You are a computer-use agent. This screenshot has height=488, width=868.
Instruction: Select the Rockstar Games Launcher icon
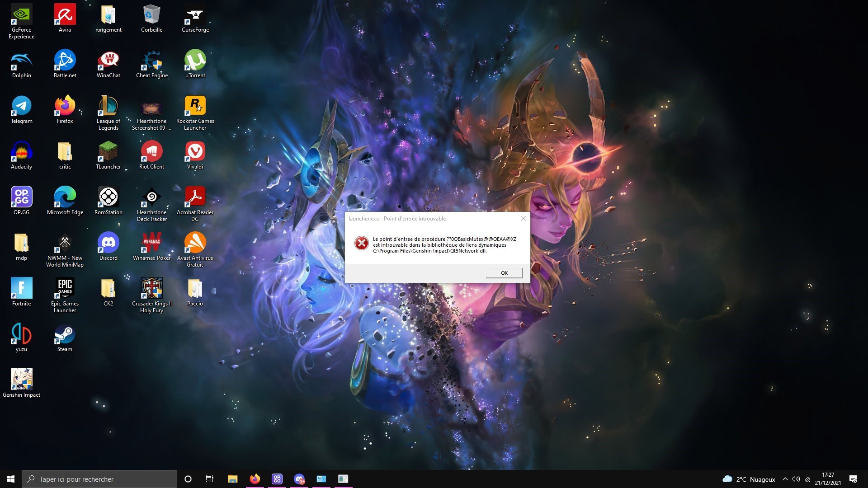[195, 107]
